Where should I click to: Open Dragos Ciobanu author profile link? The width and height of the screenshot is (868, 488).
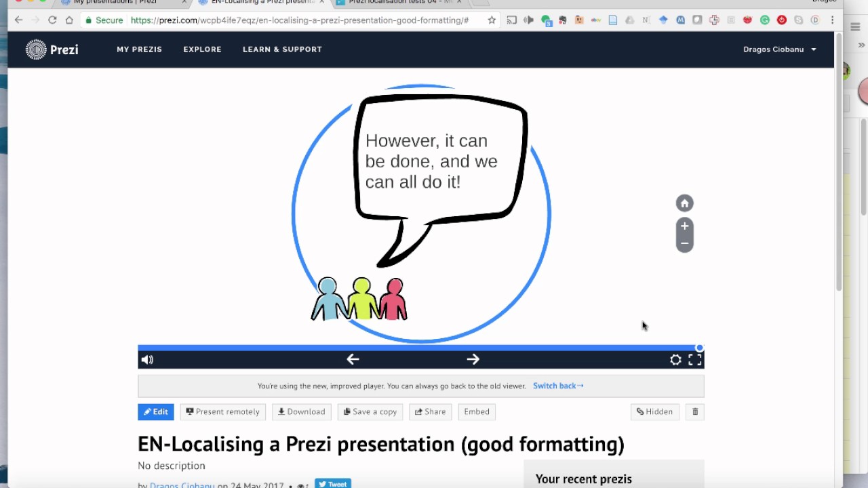pos(182,485)
